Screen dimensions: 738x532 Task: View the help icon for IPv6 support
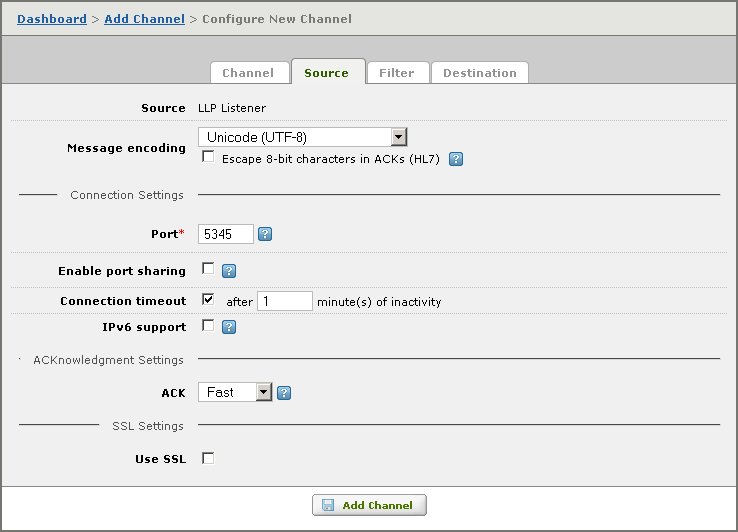point(229,327)
